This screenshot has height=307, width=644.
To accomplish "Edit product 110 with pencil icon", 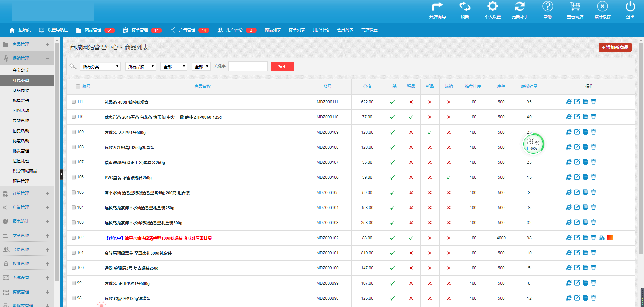I will click(x=577, y=117).
